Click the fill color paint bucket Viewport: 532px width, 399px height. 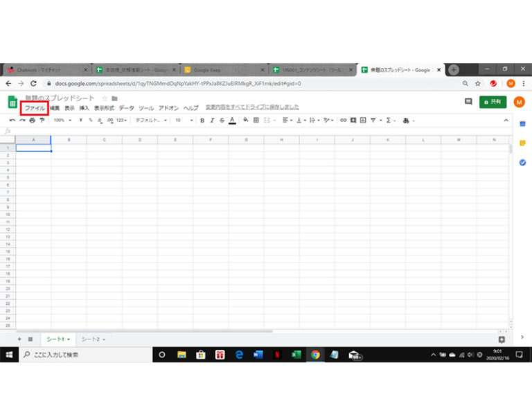tap(246, 120)
